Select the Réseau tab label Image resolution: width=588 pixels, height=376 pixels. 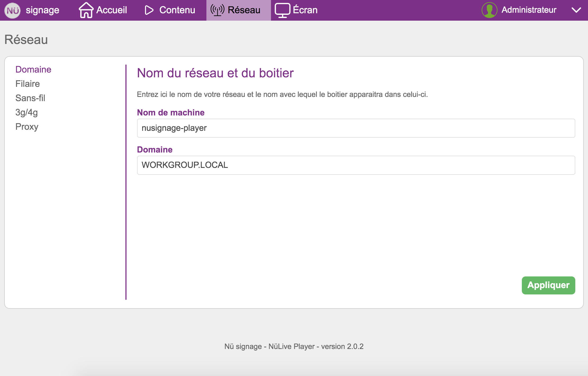[x=244, y=10]
